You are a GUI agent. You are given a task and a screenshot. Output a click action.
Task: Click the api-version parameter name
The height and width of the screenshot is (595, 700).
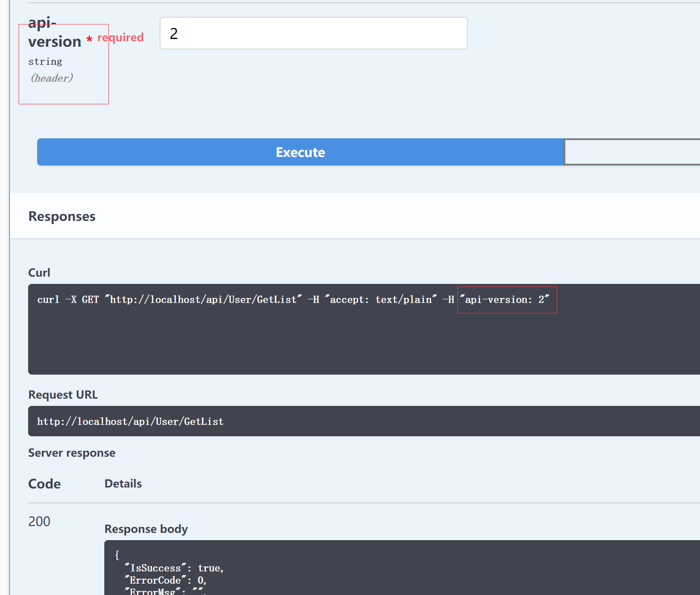(x=54, y=32)
